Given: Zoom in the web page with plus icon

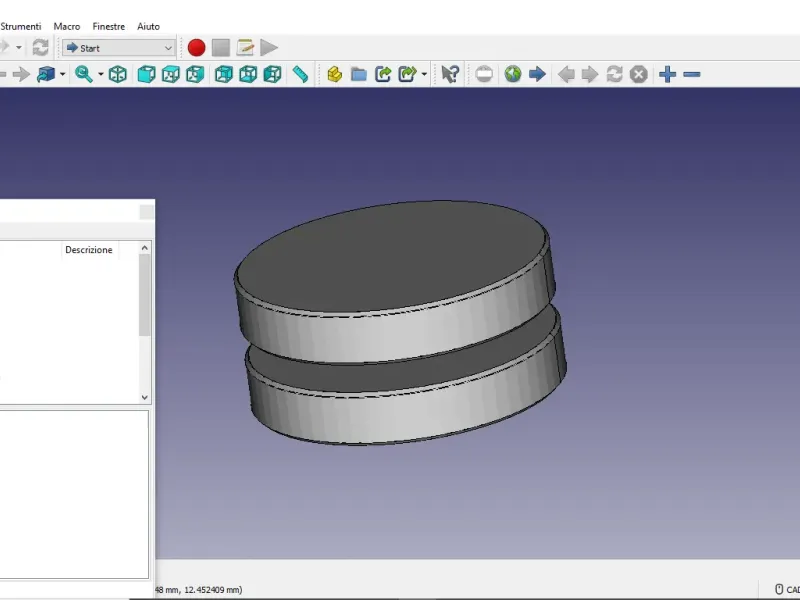Looking at the screenshot, I should click(x=667, y=74).
